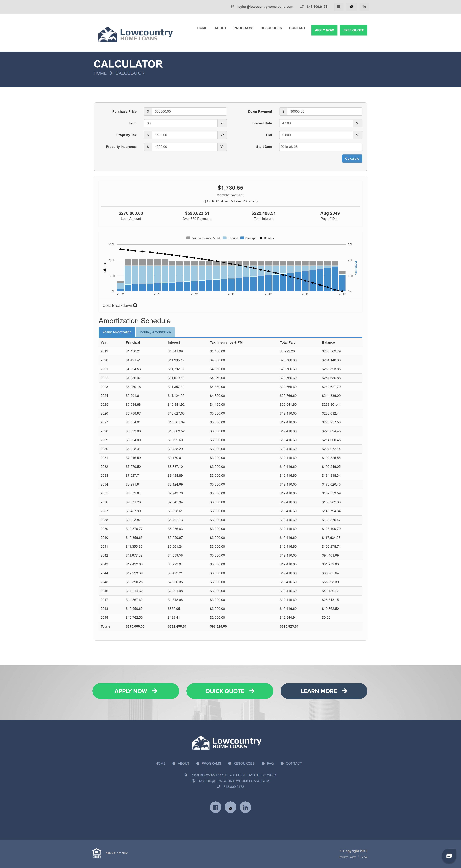Open the Programs menu item
Viewport: 461px width, 868px height.
(x=243, y=28)
